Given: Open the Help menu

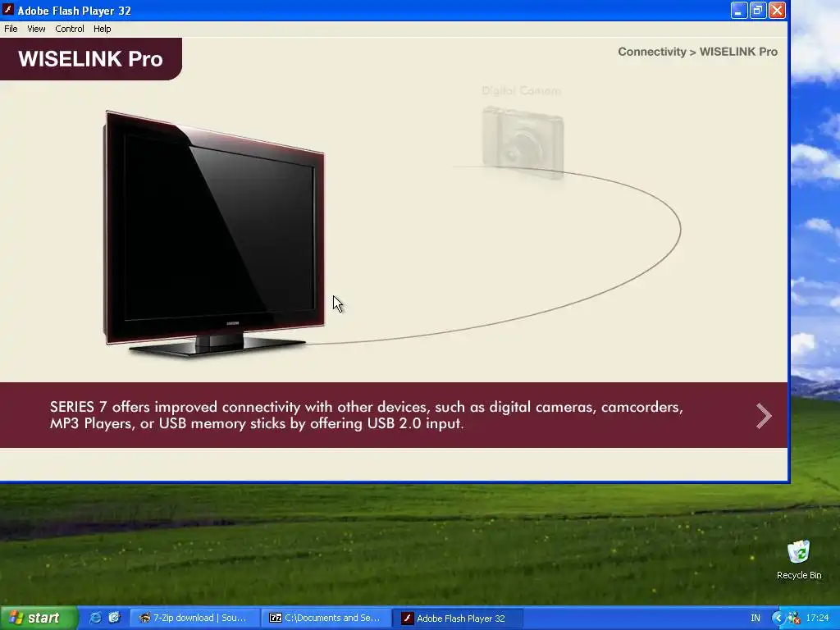Looking at the screenshot, I should click(x=102, y=29).
